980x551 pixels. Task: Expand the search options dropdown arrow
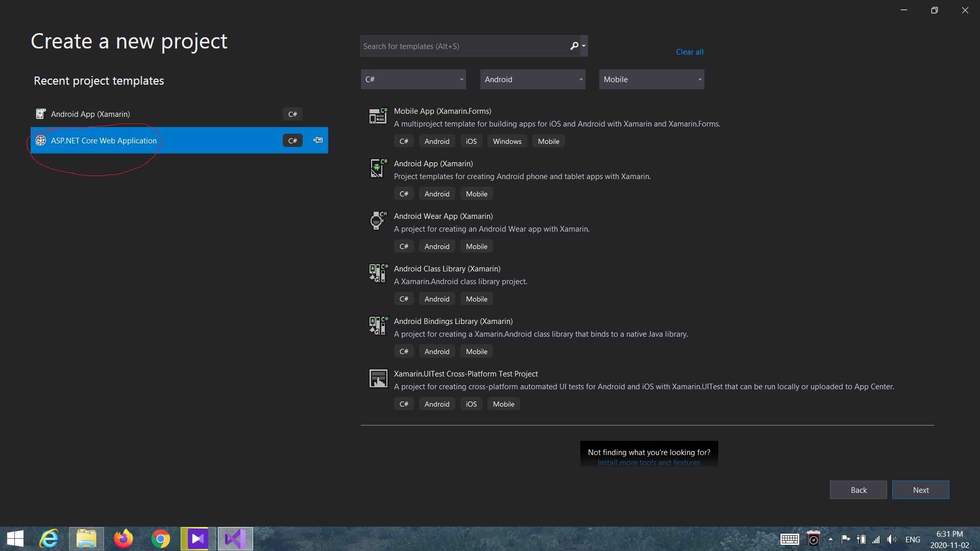(x=584, y=46)
